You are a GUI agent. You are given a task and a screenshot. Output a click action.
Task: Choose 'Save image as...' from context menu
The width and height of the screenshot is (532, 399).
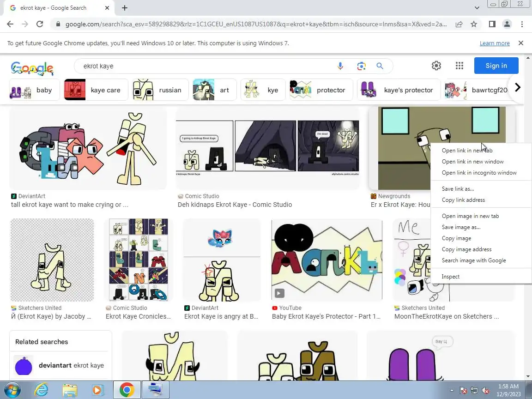click(x=481, y=227)
